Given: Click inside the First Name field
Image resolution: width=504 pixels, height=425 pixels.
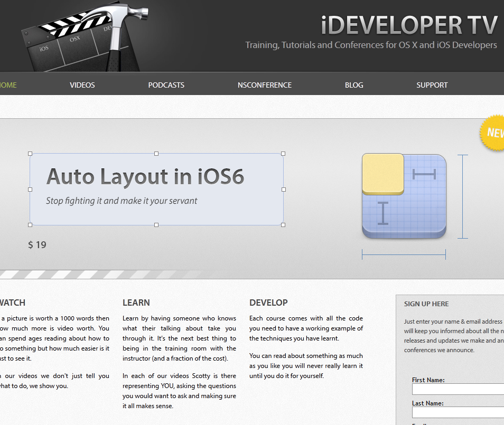Looking at the screenshot, I should (458, 389).
